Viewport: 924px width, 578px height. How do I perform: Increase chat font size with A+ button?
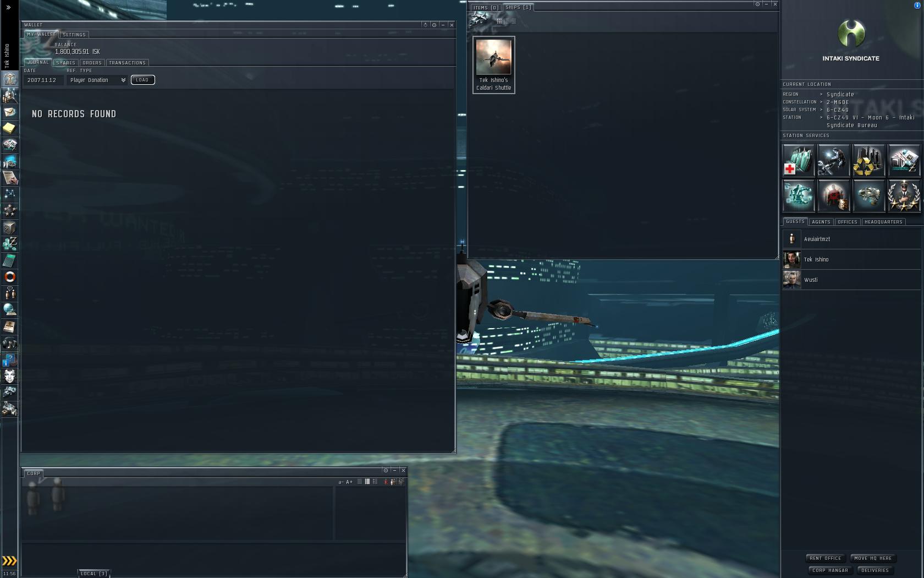click(349, 482)
